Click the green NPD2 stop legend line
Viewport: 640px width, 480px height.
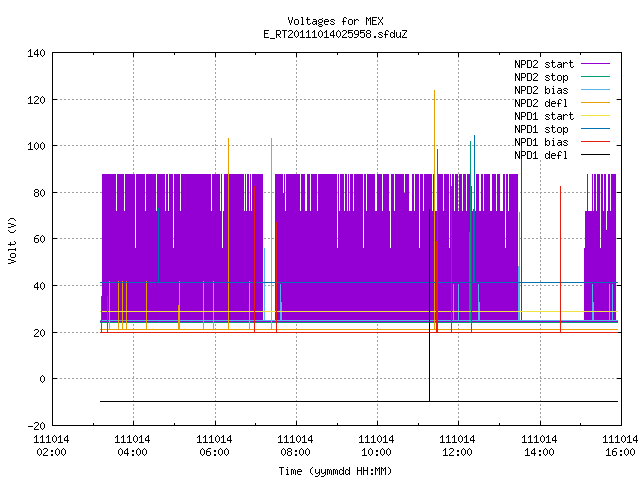(595, 76)
